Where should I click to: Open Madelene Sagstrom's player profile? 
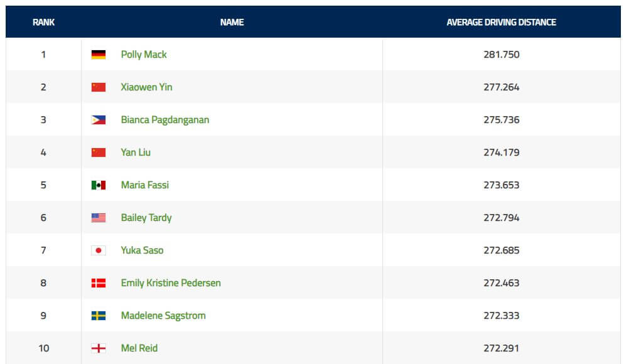coord(163,316)
